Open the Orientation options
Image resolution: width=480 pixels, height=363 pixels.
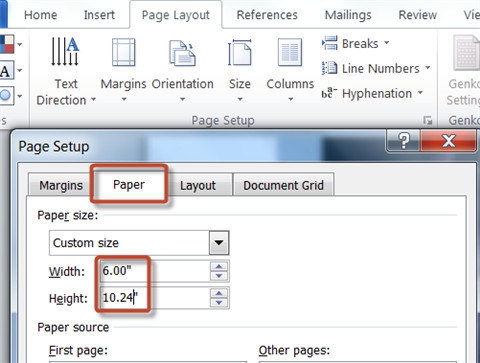coord(182,70)
